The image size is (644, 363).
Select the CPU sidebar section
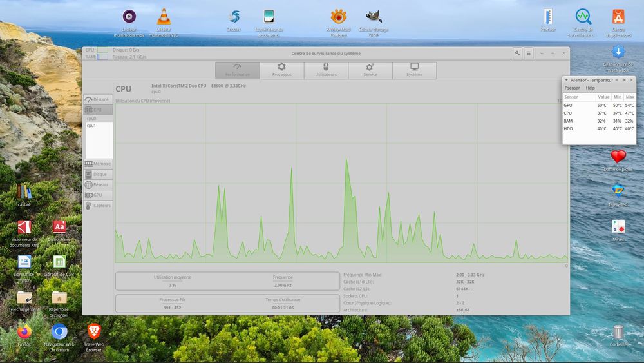(x=98, y=110)
